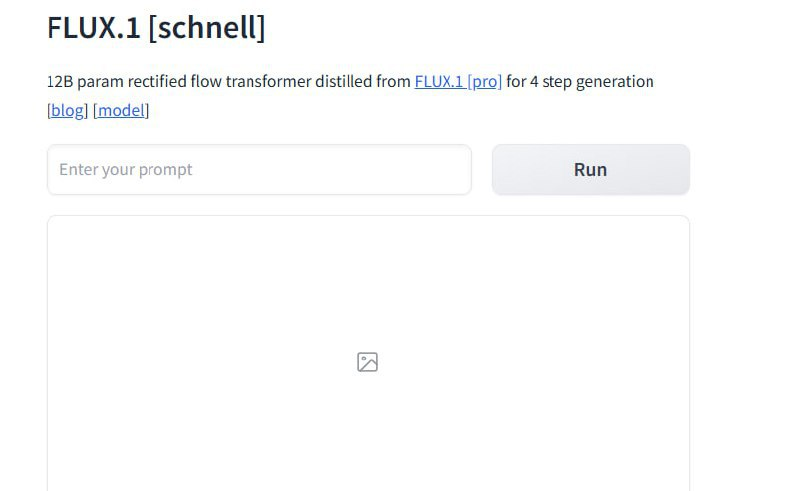Visit the model hyperlink next to blog
This screenshot has height=491, width=800.
(121, 111)
